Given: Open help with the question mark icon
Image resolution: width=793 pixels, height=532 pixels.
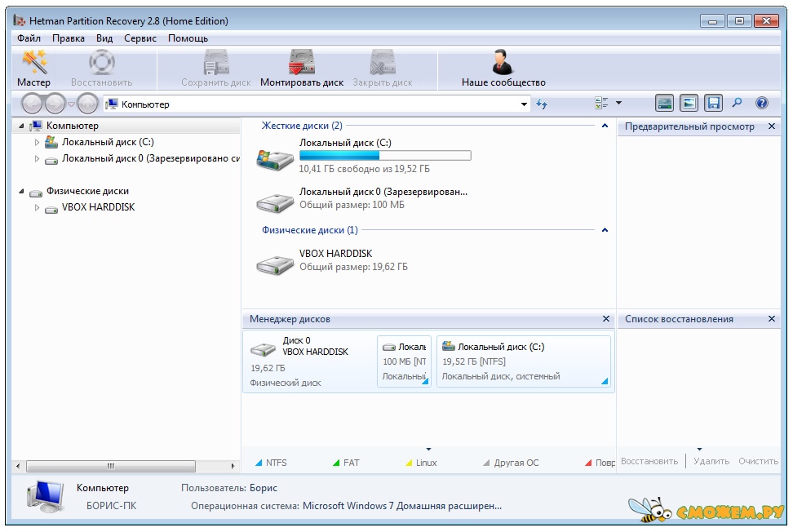Looking at the screenshot, I should (x=762, y=103).
